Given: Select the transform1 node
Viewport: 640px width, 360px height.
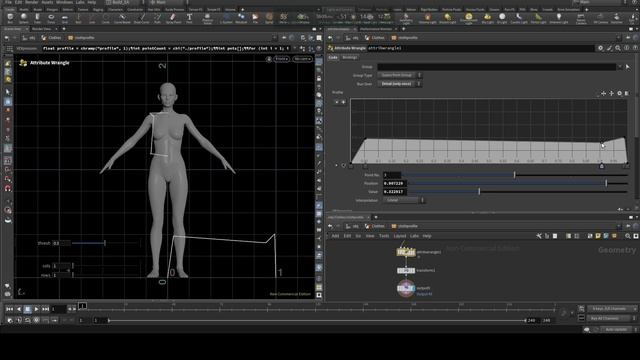Looking at the screenshot, I should coord(406,271).
